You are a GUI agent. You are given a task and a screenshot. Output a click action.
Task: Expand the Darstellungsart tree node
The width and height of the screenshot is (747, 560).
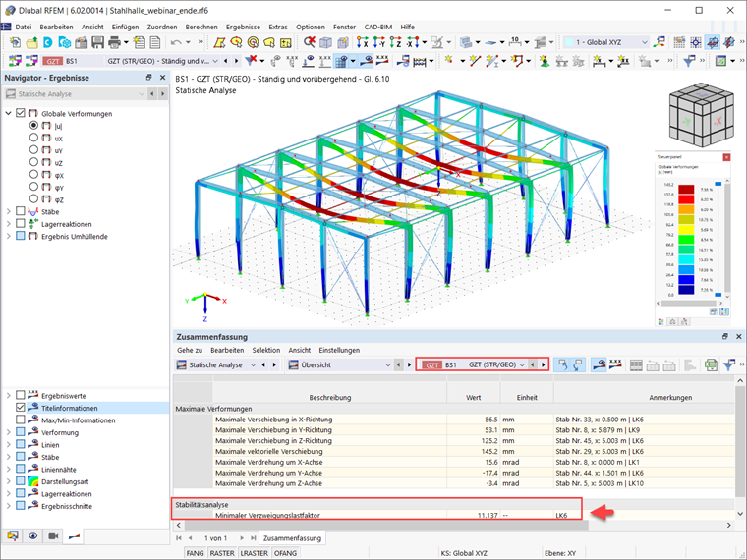click(x=8, y=481)
